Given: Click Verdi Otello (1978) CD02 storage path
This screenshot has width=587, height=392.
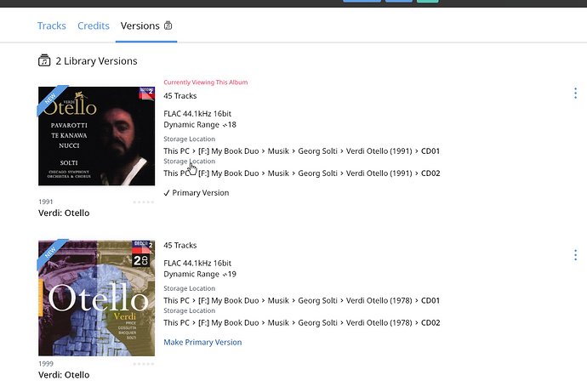Looking at the screenshot, I should point(302,322).
